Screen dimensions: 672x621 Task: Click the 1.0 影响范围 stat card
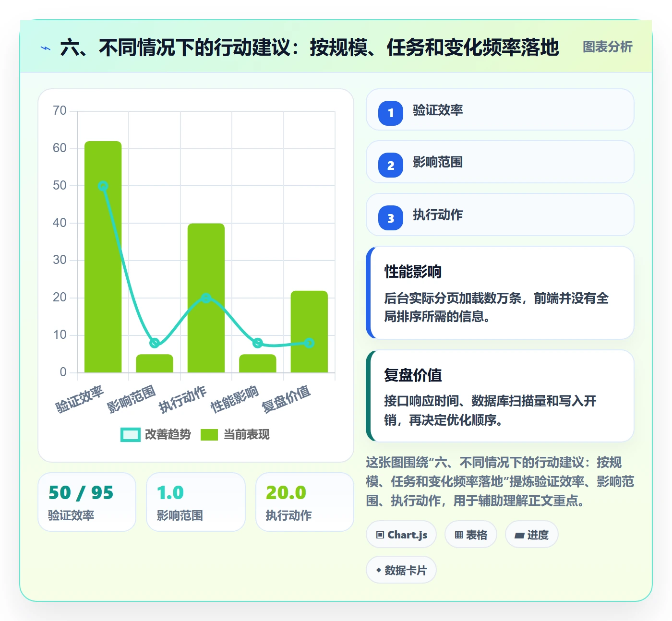point(196,502)
